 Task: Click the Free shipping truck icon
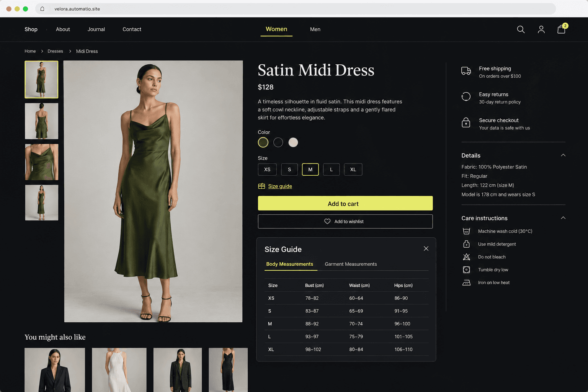coord(466,71)
